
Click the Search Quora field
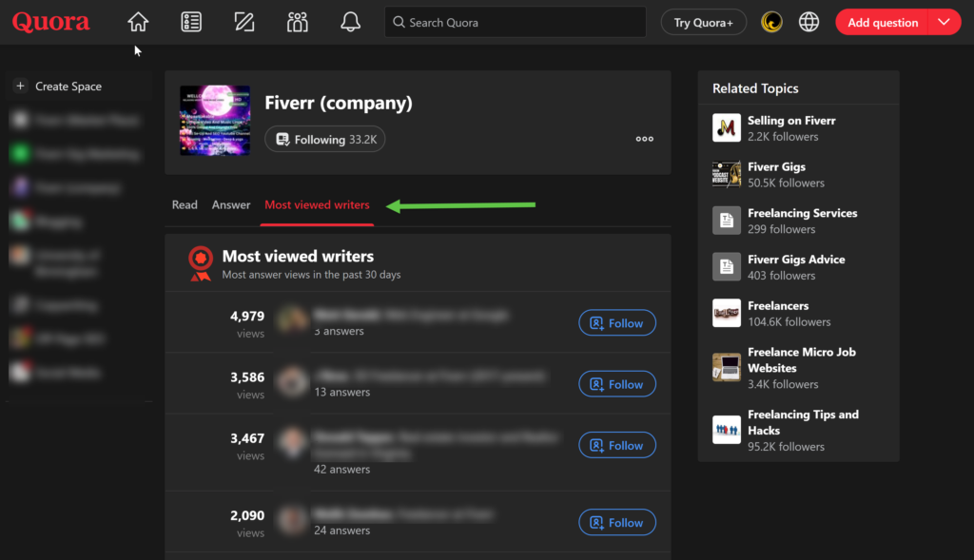click(x=515, y=23)
